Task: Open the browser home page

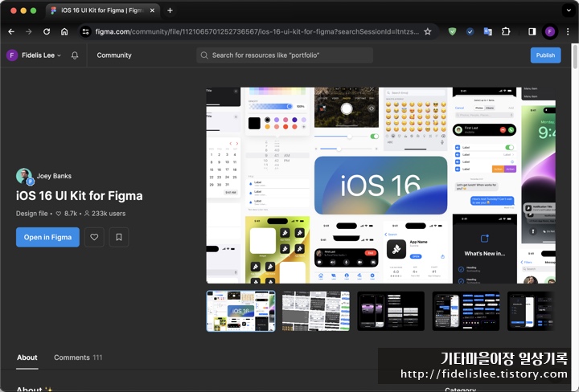Action: (64, 31)
